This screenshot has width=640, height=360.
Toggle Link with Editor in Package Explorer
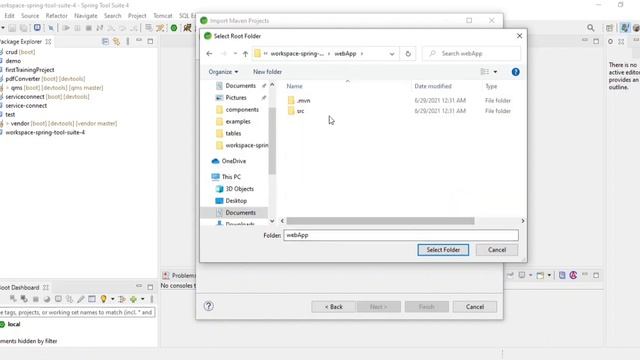[117, 41]
